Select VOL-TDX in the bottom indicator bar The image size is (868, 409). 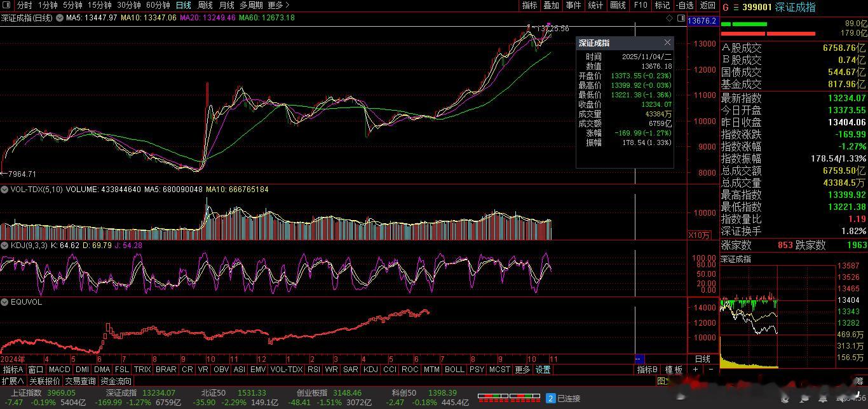[x=287, y=370]
